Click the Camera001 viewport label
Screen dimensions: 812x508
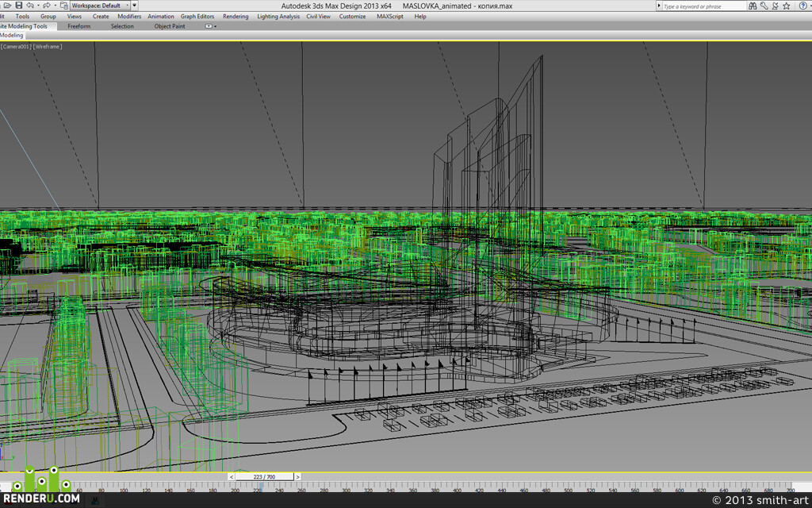coord(16,47)
